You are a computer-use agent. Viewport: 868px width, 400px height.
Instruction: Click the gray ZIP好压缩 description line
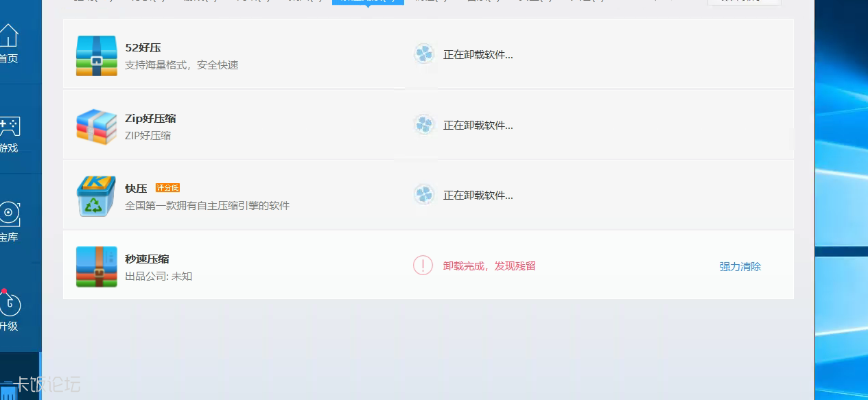tap(148, 136)
